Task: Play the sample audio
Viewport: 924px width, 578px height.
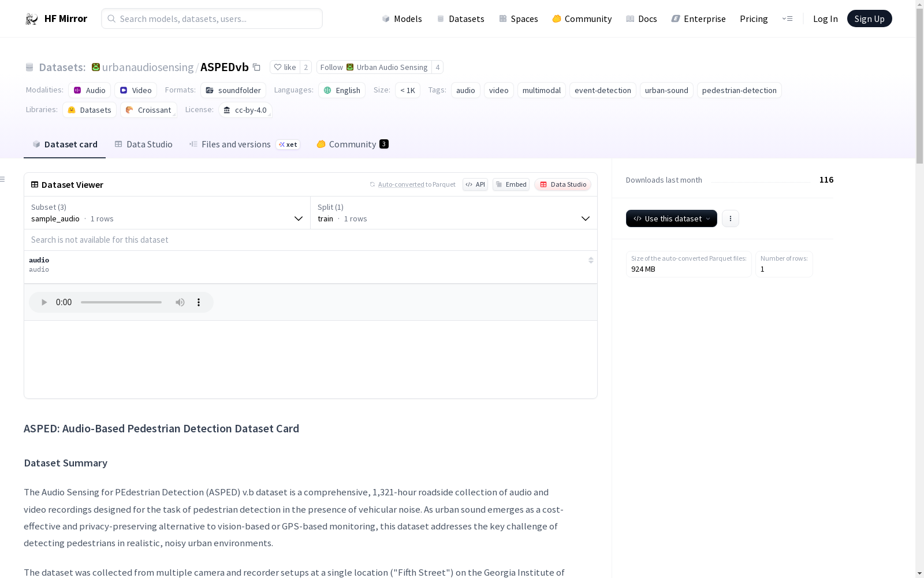Action: [44, 302]
